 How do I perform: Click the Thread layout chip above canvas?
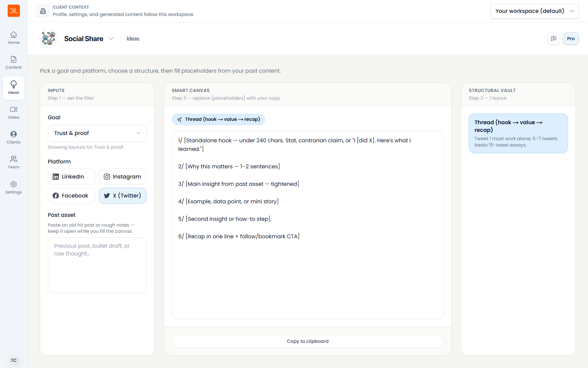click(x=218, y=119)
